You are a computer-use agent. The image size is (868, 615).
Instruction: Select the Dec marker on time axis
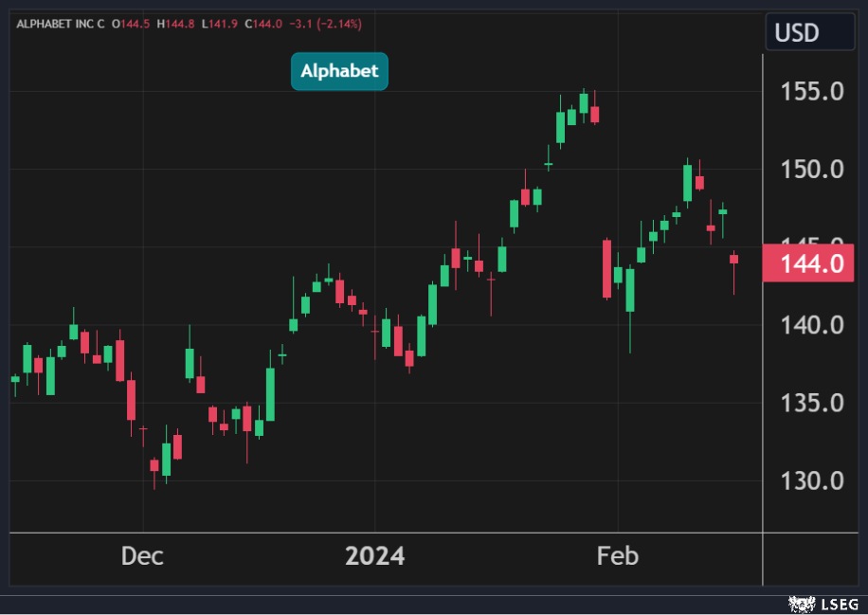click(142, 555)
